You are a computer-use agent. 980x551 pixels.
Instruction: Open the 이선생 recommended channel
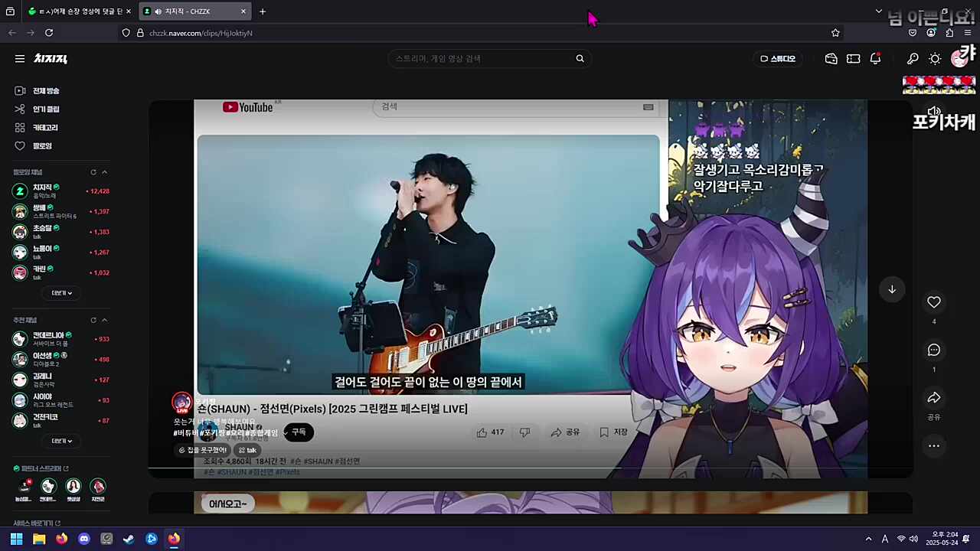(61, 360)
